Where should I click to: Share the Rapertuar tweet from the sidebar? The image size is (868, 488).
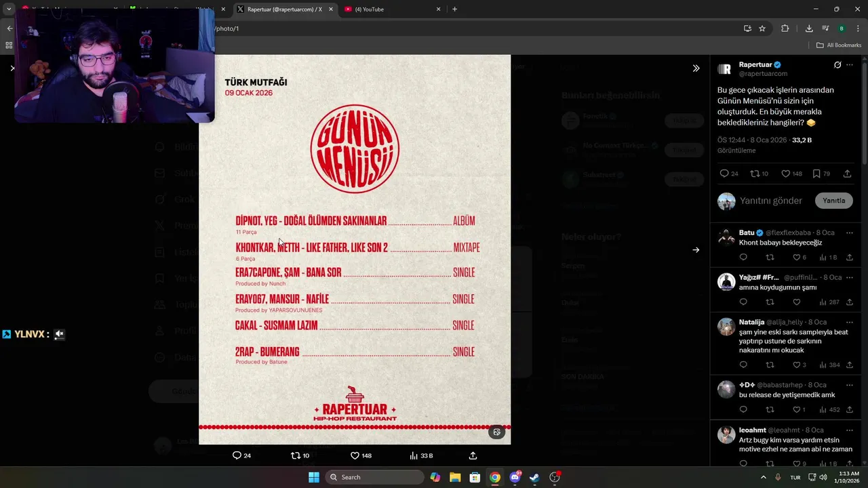pos(847,174)
